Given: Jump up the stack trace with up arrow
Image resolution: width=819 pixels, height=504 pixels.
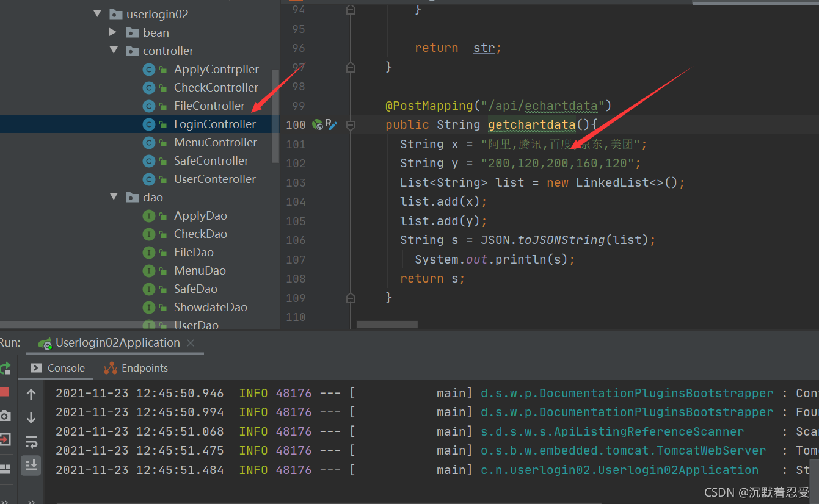Looking at the screenshot, I should (31, 394).
